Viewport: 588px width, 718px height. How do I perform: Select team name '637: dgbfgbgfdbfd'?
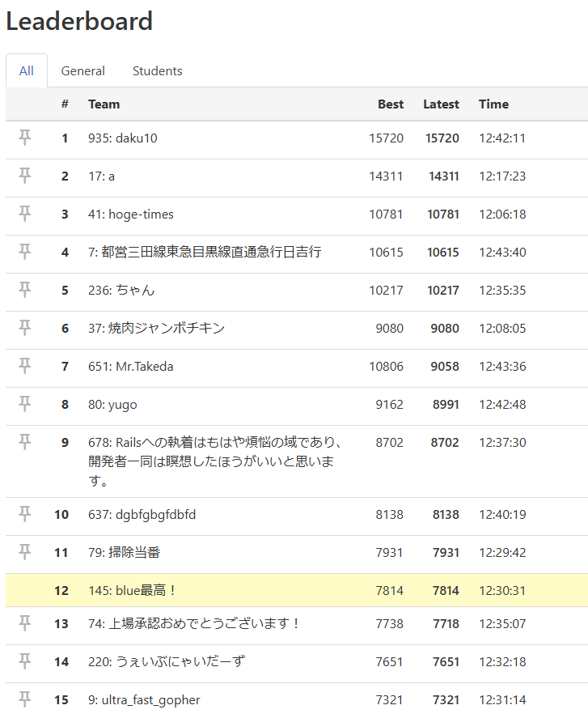click(x=142, y=515)
